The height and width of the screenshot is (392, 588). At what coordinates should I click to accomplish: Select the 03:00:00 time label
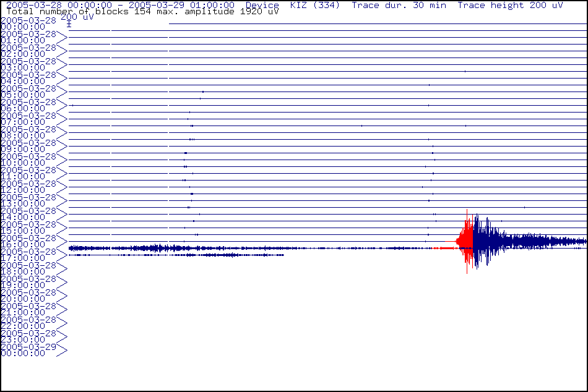[x=23, y=68]
